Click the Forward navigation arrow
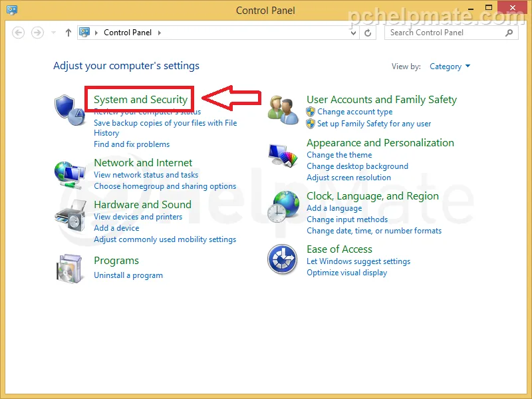The height and width of the screenshot is (399, 532). click(37, 33)
